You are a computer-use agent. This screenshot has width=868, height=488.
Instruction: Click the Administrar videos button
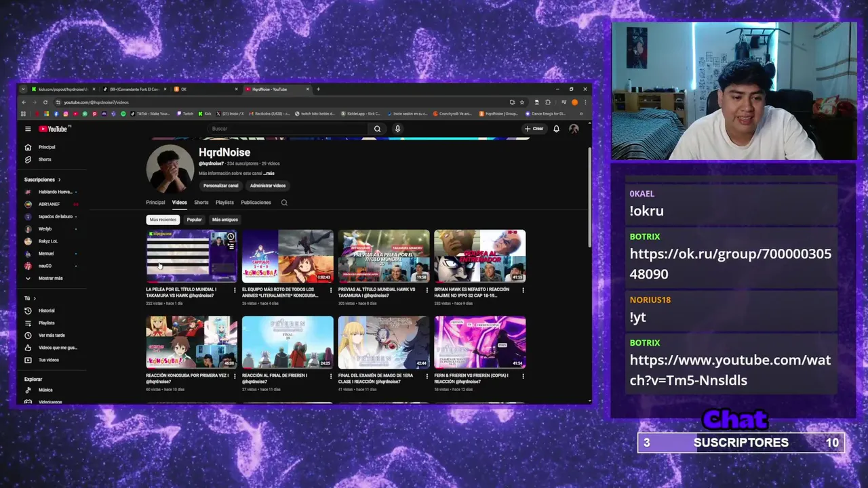(268, 186)
